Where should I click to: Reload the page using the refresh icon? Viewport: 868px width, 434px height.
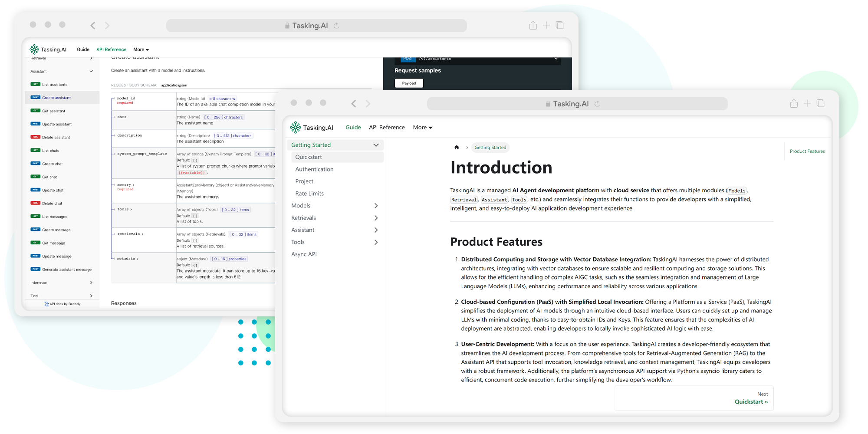[598, 103]
